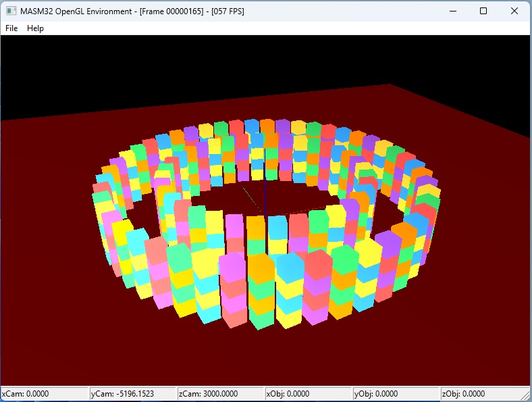Click the application icon in title bar
The width and height of the screenshot is (532, 402).
coord(11,11)
